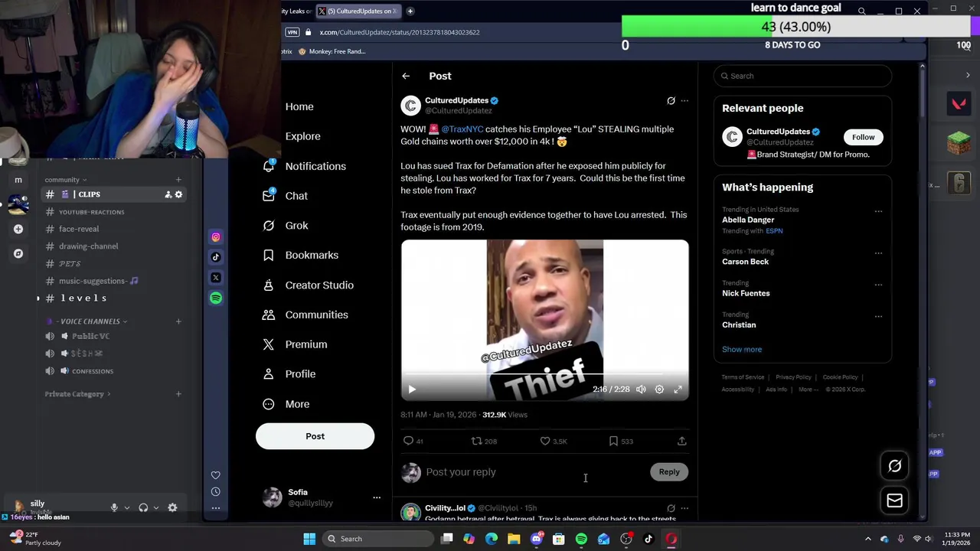Open Creator Studio in the X sidebar
The image size is (980, 551).
[x=318, y=285]
